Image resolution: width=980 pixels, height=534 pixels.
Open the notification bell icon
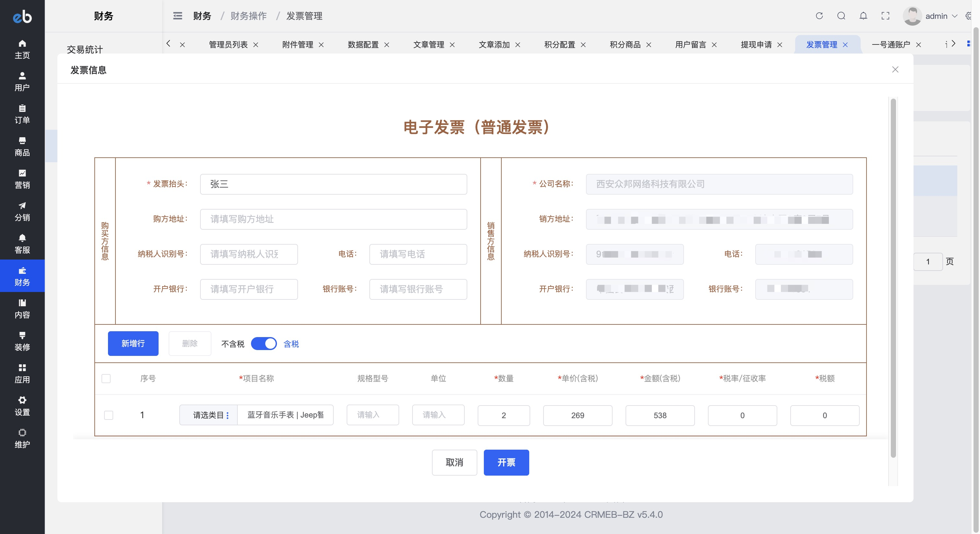click(863, 16)
